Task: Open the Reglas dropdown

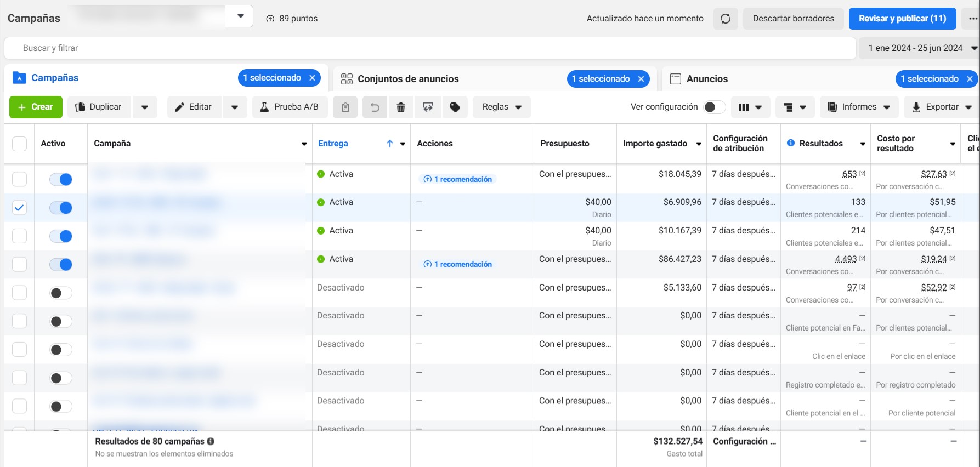Action: [501, 107]
